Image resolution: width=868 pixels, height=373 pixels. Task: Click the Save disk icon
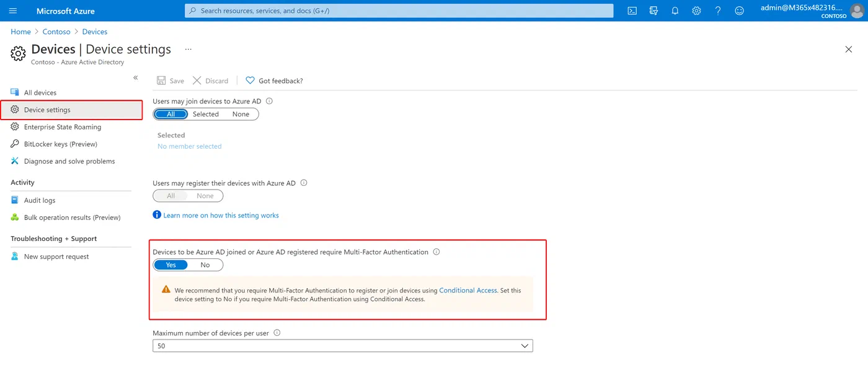pos(161,81)
